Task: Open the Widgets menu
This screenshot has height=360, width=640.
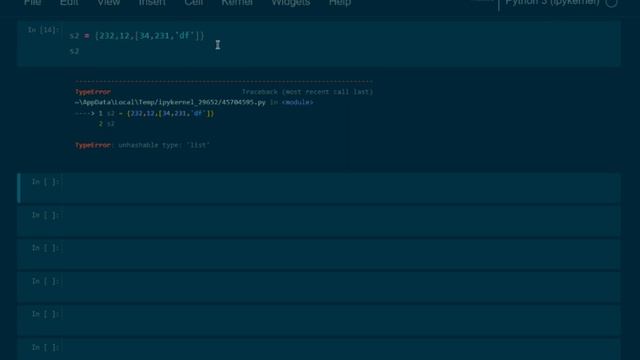Action: click(291, 3)
